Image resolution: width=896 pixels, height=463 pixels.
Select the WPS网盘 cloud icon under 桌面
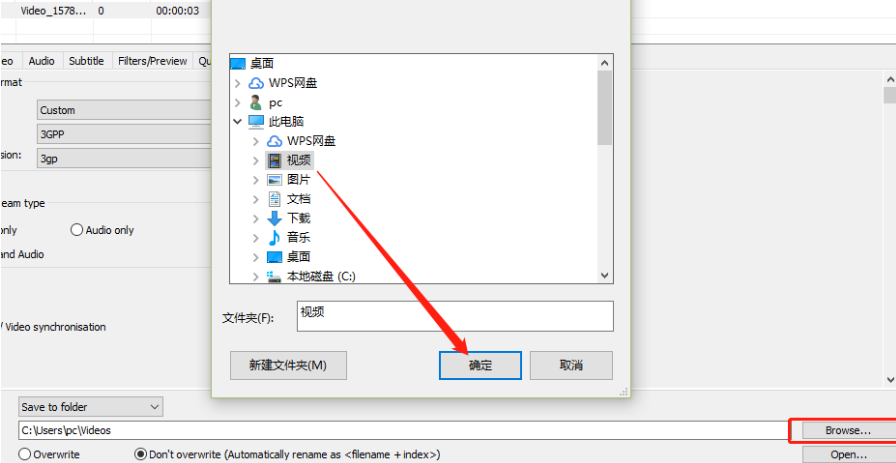(255, 83)
